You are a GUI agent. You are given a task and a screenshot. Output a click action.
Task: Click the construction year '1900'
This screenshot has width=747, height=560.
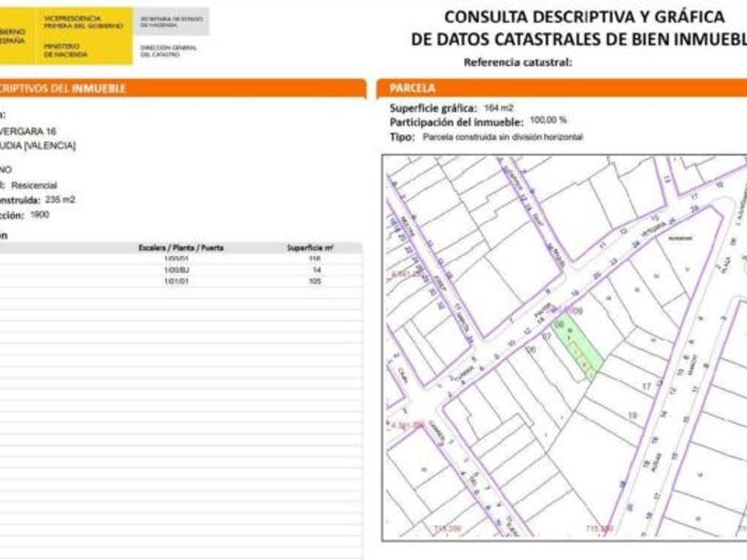pyautogui.click(x=39, y=215)
